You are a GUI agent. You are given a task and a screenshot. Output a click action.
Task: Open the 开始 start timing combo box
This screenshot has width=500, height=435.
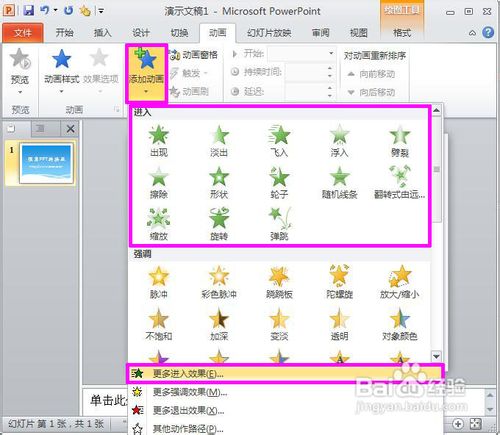coord(302,54)
